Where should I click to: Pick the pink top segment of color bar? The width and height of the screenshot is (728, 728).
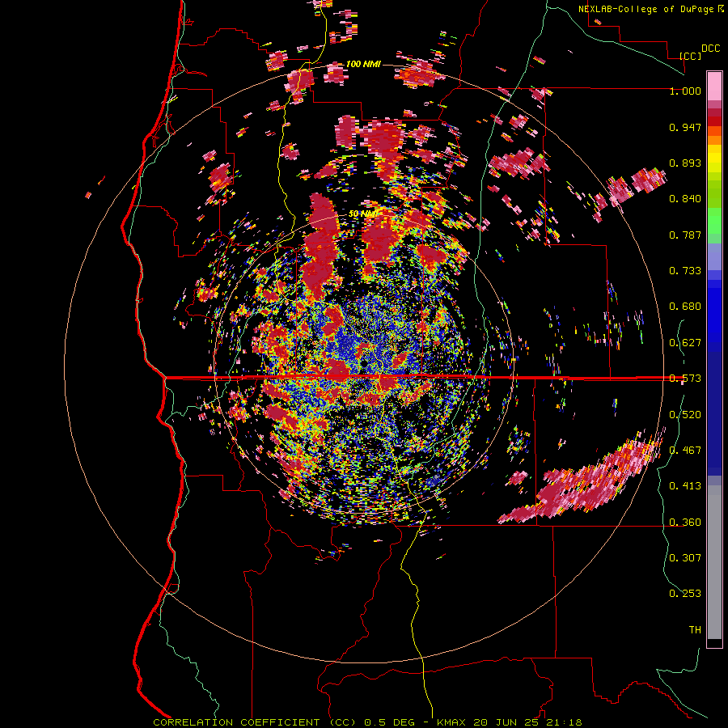coord(714,86)
